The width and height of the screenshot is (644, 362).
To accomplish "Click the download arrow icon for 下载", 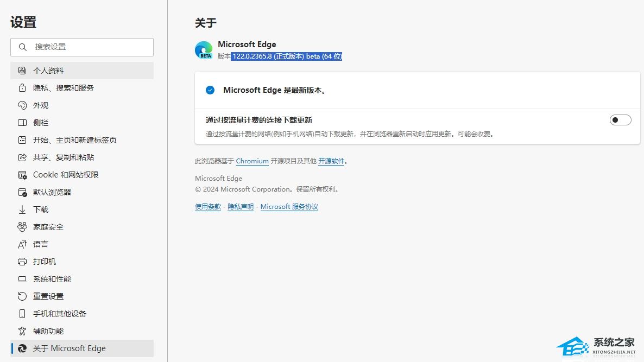I will point(22,209).
